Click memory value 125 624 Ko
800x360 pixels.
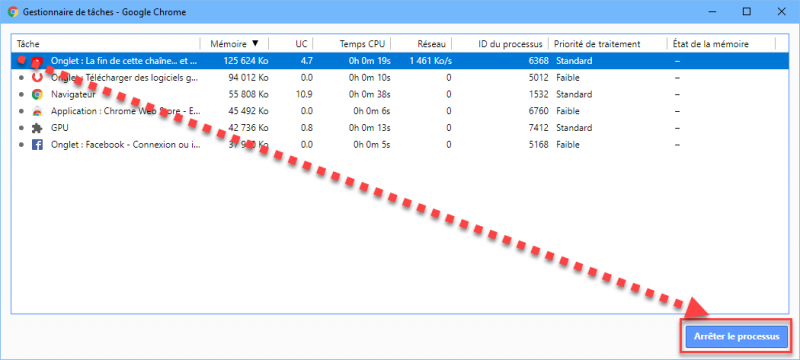245,61
